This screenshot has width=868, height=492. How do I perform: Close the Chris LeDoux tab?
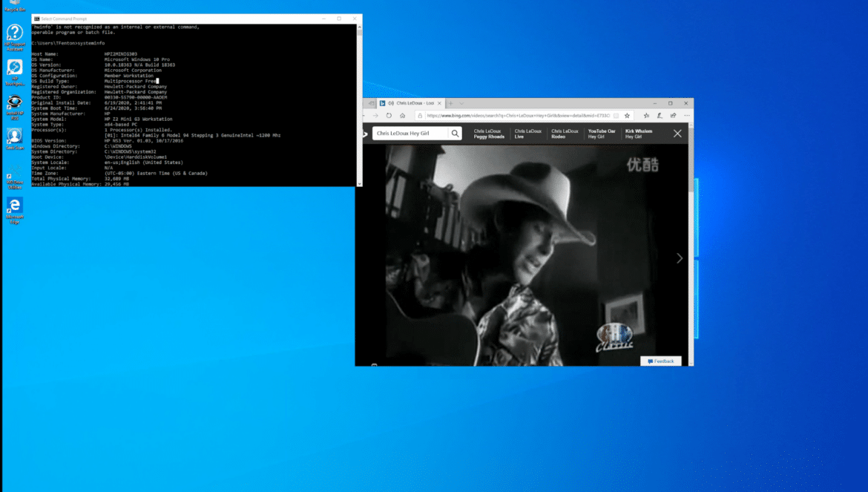tap(439, 103)
